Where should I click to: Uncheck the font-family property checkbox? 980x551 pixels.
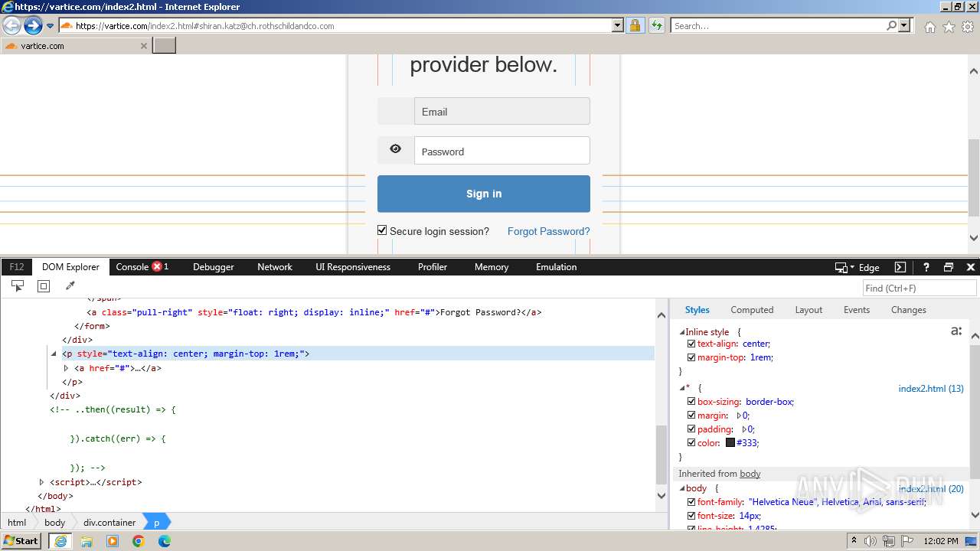coord(691,502)
